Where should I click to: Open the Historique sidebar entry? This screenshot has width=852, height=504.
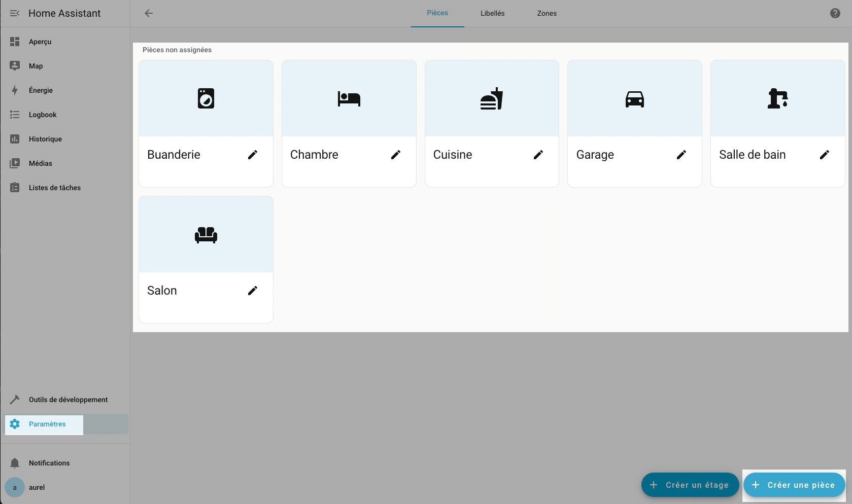65,139
